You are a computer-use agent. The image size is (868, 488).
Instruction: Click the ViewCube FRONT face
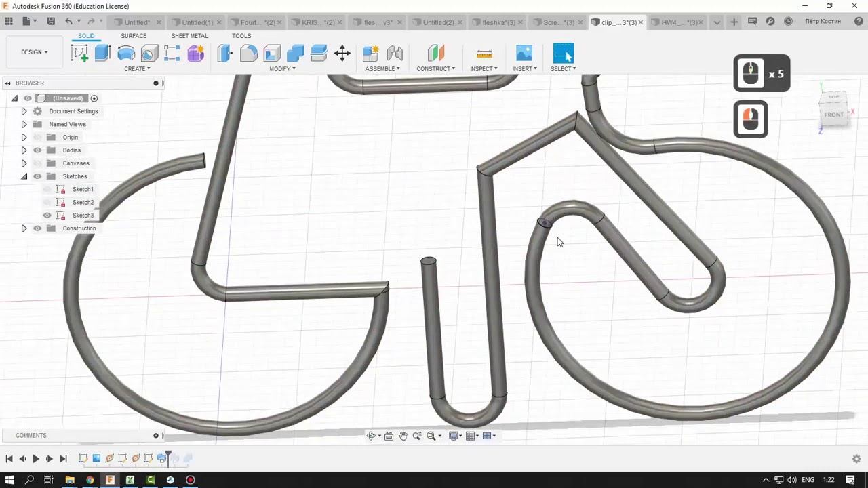point(834,115)
